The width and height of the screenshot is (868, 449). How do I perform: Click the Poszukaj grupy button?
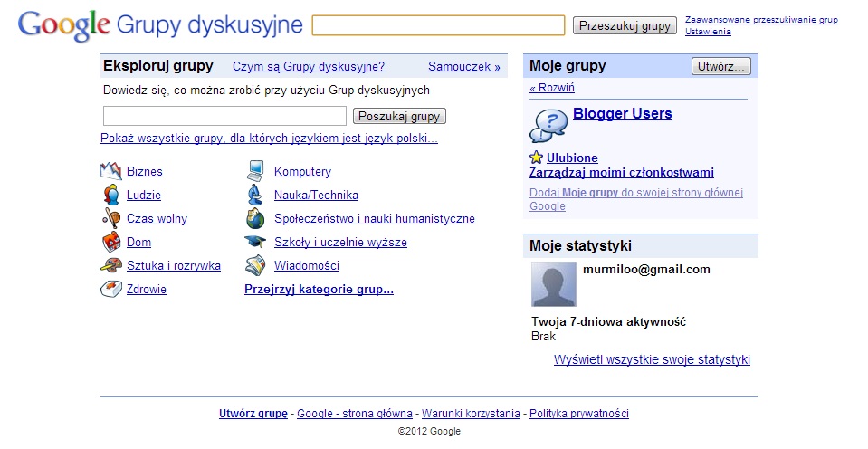399,116
